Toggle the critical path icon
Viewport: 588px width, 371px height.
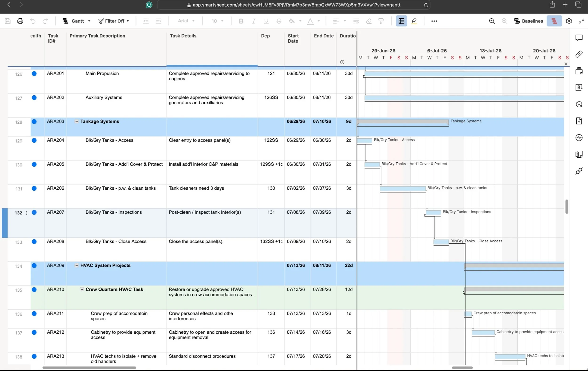pos(554,21)
